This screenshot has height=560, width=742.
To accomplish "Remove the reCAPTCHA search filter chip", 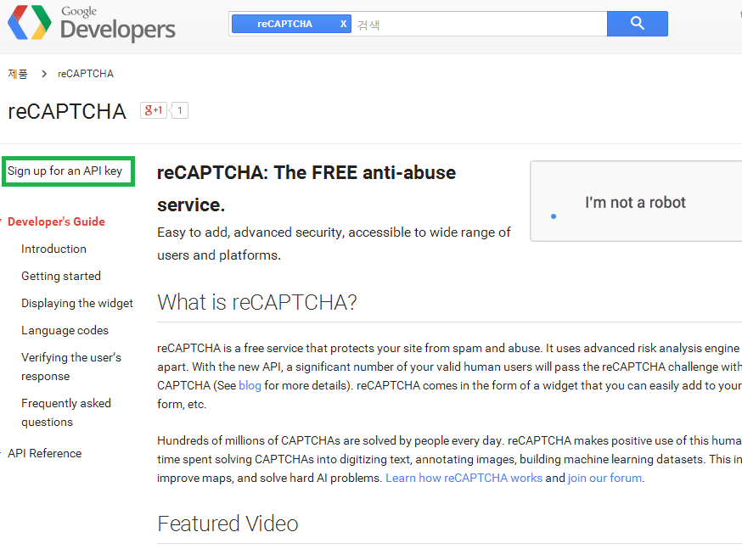I will (x=343, y=24).
